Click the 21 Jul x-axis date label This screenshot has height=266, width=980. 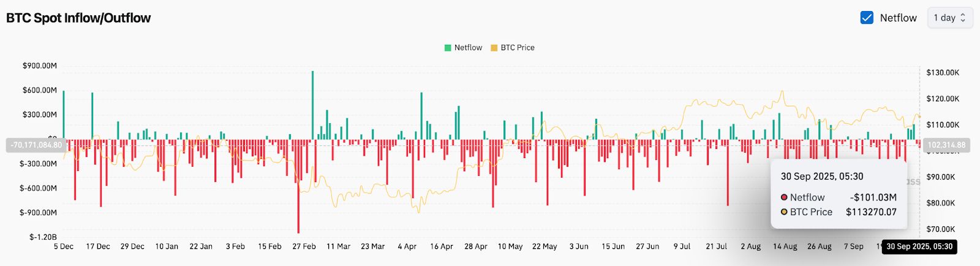[x=716, y=246]
